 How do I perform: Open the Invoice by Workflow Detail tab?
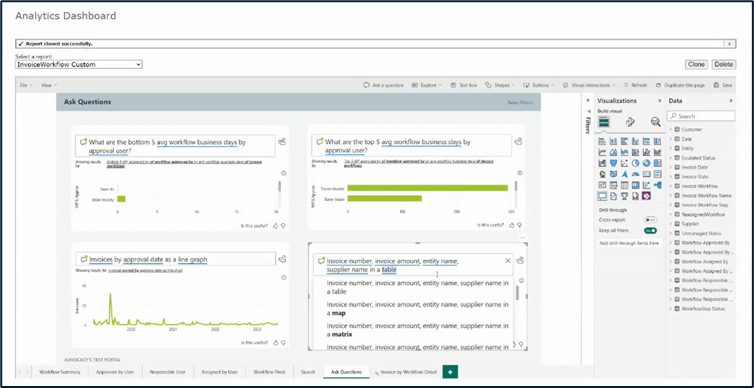click(x=406, y=372)
